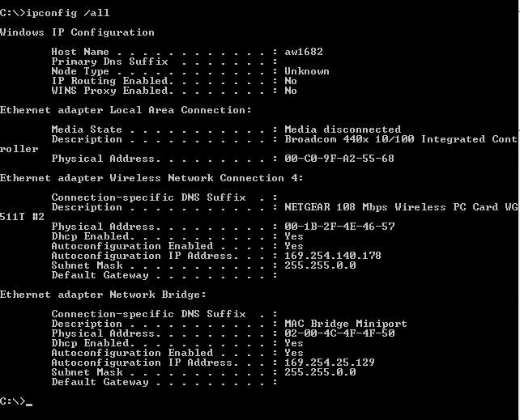Click the Ethernet adapter Network Bridge heading
Viewport: 520px width, 420px height.
(x=103, y=295)
